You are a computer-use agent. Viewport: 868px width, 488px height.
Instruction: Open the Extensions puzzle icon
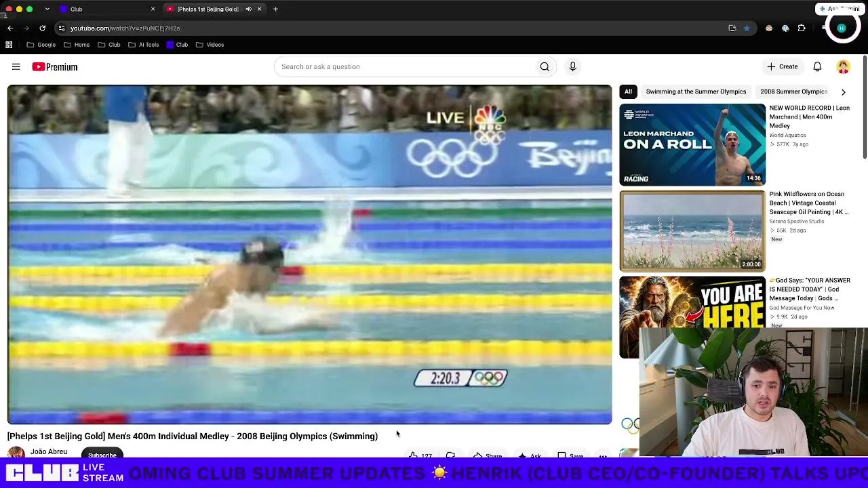(x=802, y=28)
